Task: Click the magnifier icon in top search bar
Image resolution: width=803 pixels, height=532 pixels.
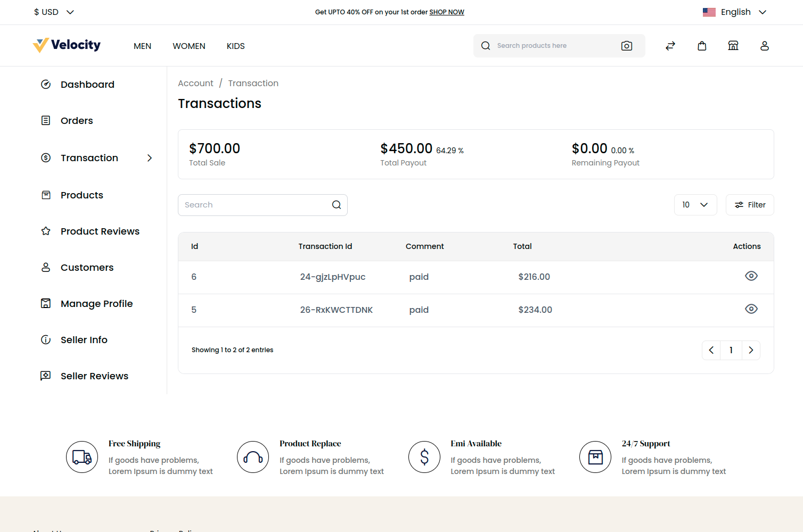Action: [x=486, y=46]
